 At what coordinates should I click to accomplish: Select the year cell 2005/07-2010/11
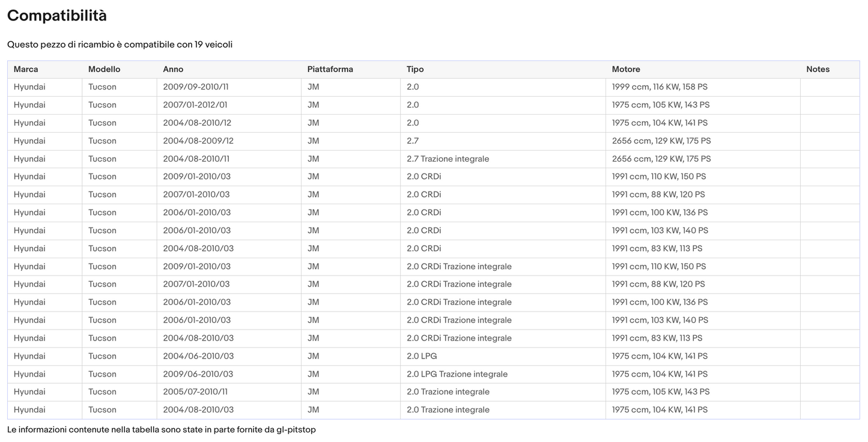tap(195, 392)
